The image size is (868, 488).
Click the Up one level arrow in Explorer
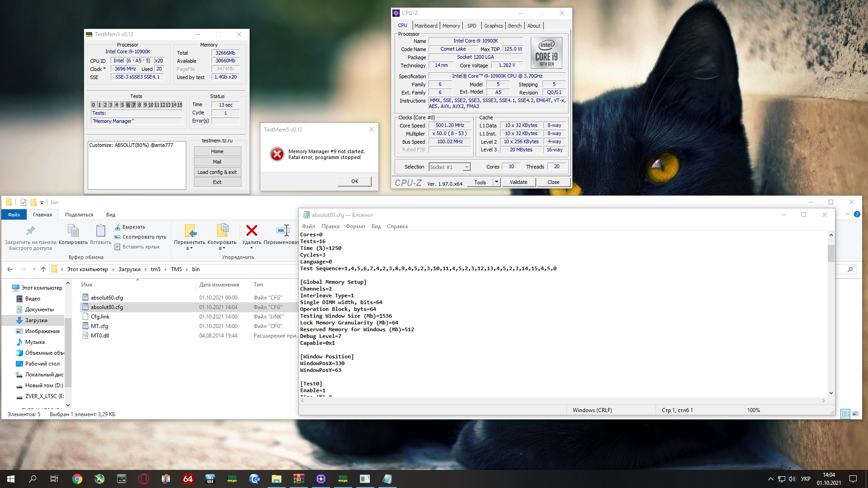pos(43,269)
